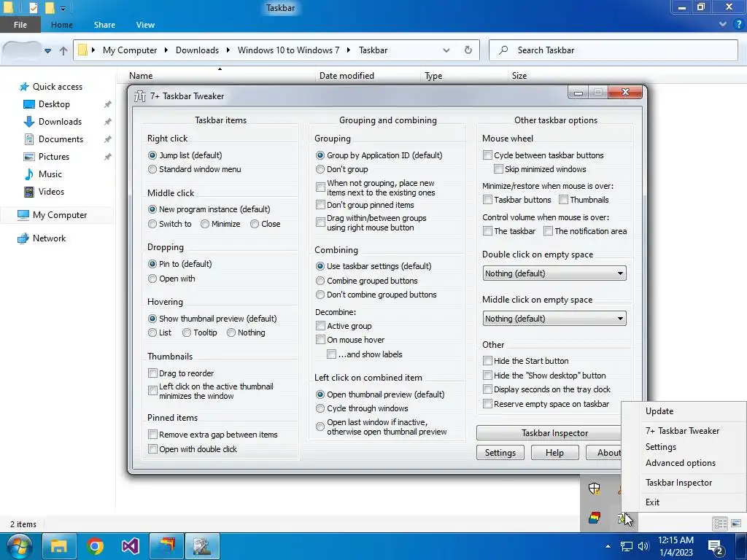This screenshot has width=747, height=560.
Task: Open recent locations dropdown arrow
Action: (x=47, y=50)
